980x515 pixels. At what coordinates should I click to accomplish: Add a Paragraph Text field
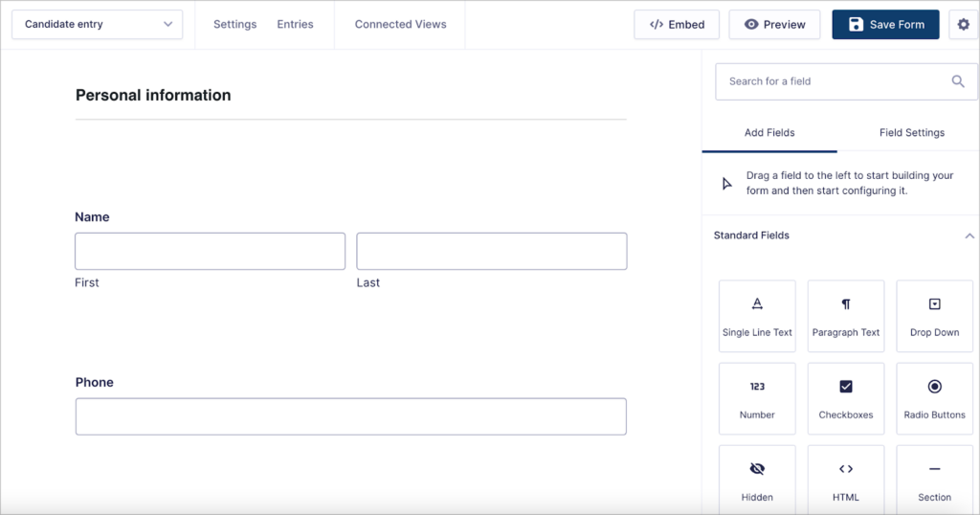coord(846,317)
